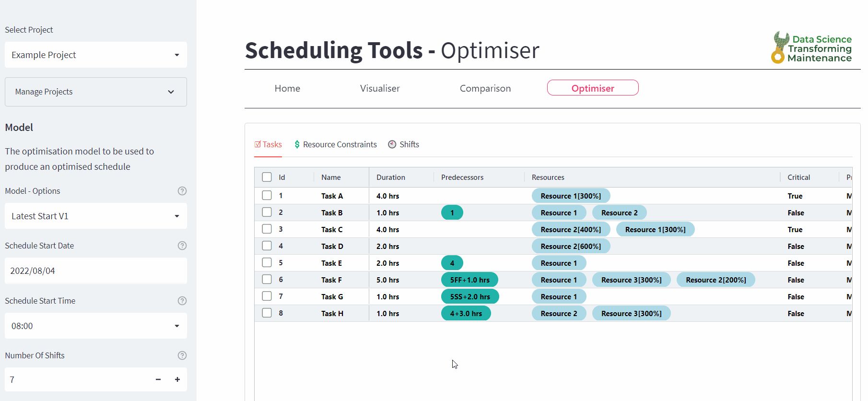The image size is (868, 401).
Task: Click the Schedule Start Time help icon
Action: pos(182,301)
